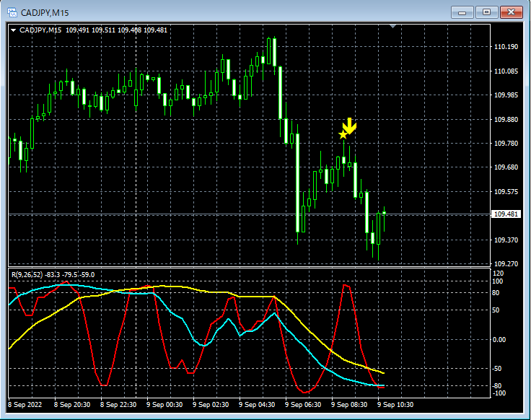The height and width of the screenshot is (420, 531).
Task: Click the chart shift triangle marker
Action: (x=392, y=26)
